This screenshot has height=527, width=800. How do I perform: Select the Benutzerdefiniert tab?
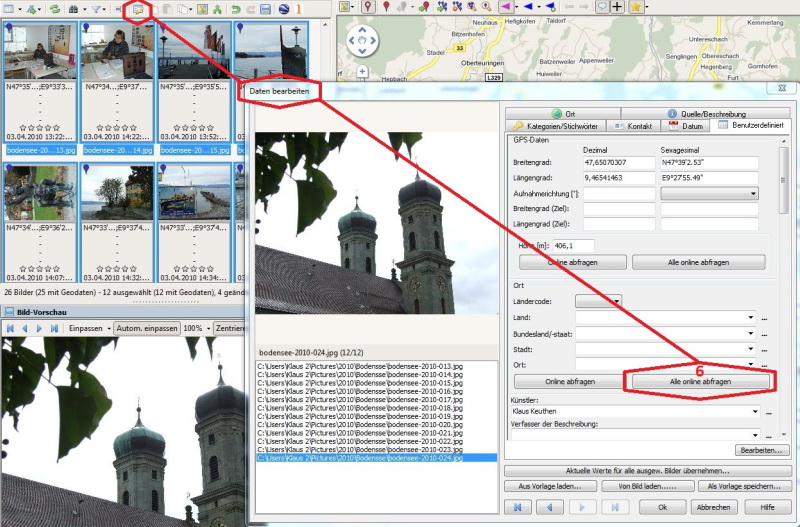750,125
